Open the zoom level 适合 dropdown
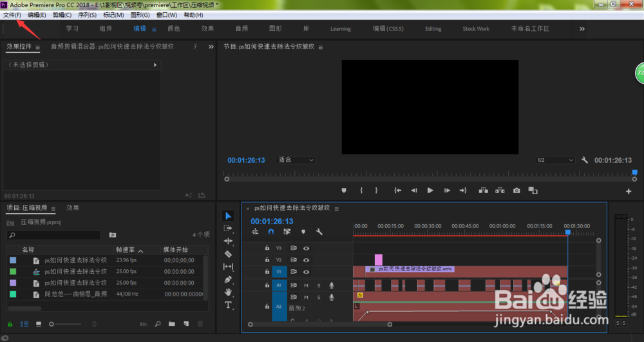Image resolution: width=644 pixels, height=342 pixels. click(x=296, y=160)
